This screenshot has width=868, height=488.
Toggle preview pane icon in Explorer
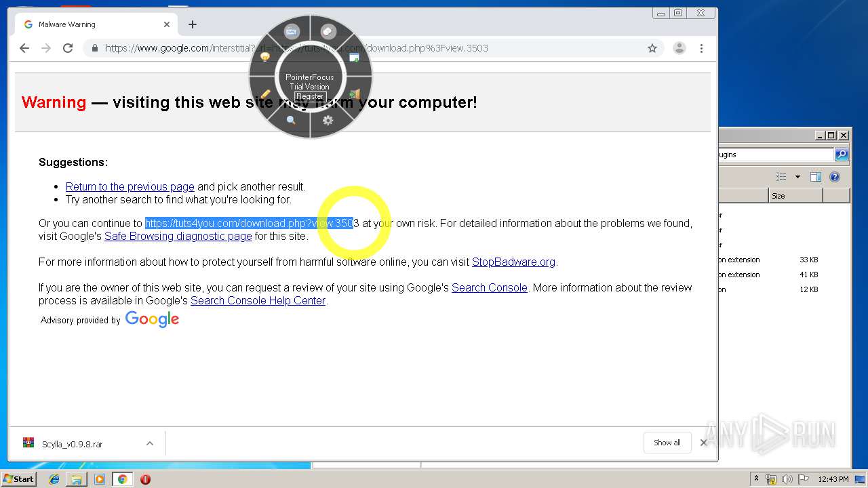tap(816, 177)
